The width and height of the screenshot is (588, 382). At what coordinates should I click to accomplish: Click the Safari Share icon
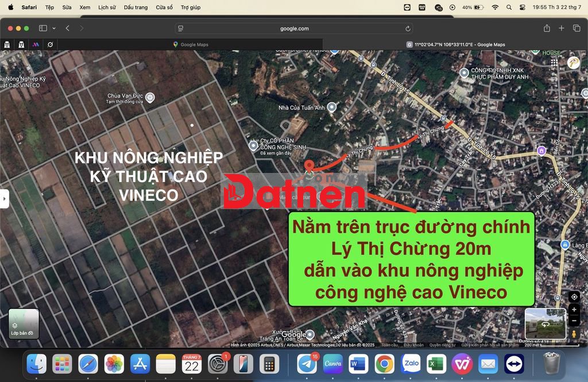point(547,28)
